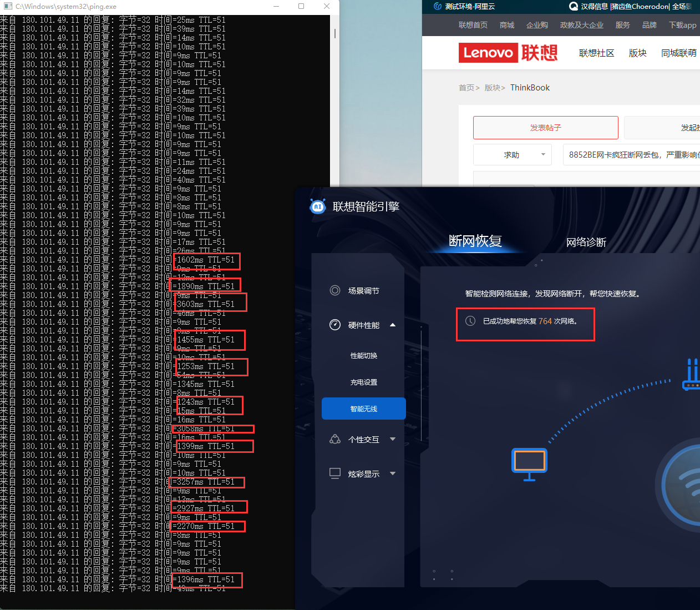Go to 联想首页 in the top navigation
Viewport: 700px width, 610px height.
point(473,25)
